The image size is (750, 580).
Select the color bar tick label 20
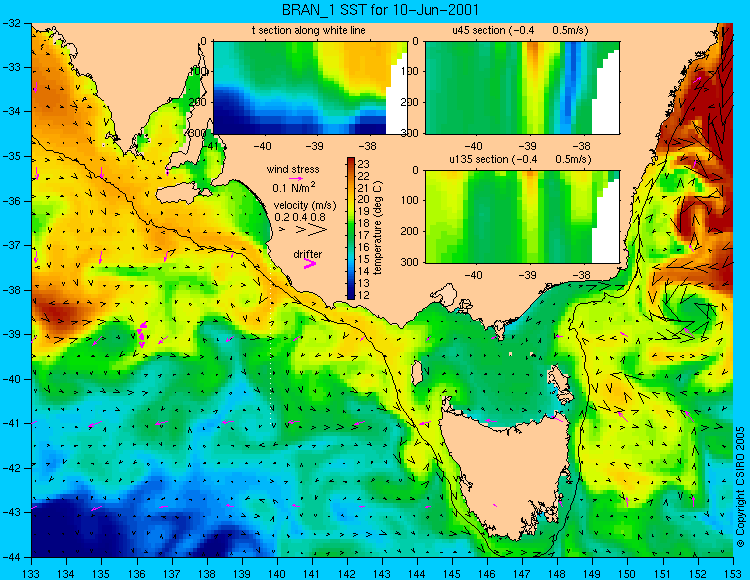[364, 199]
